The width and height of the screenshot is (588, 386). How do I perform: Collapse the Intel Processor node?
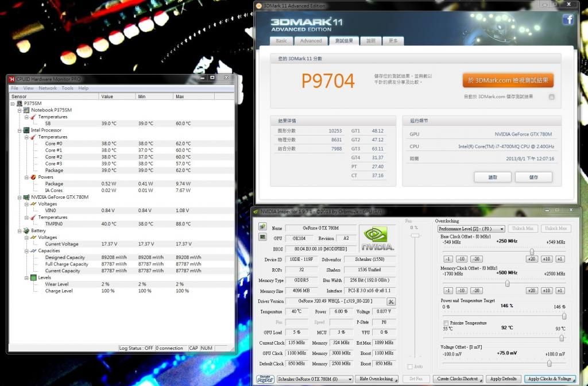pyautogui.click(x=20, y=130)
